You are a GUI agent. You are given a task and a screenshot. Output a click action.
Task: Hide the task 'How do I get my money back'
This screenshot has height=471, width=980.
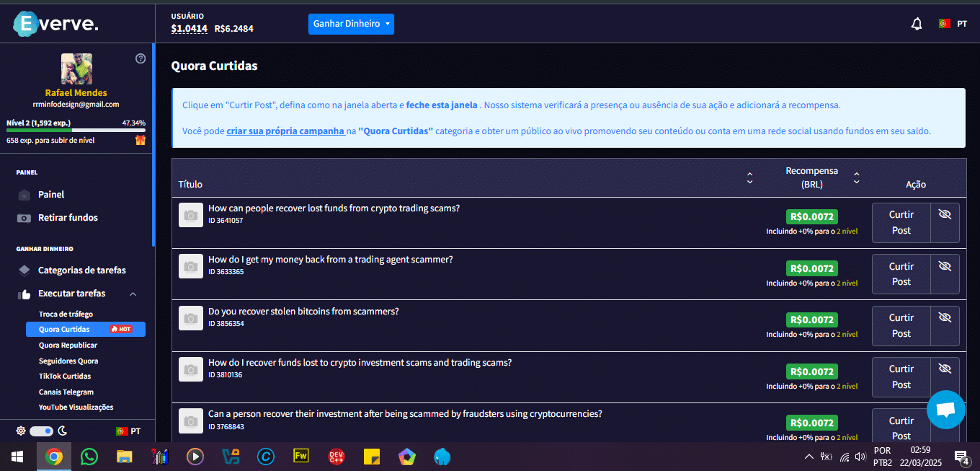[945, 266]
